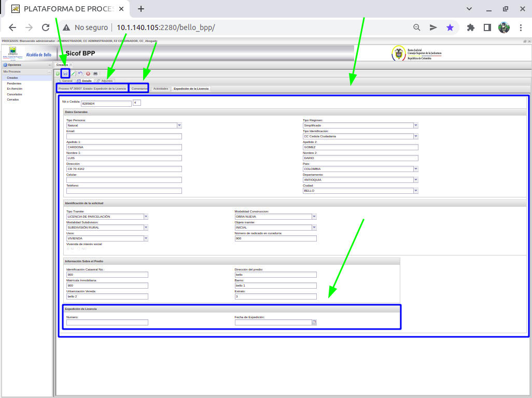Switch to the Comentarios tab
The width and height of the screenshot is (532, 398).
pyautogui.click(x=139, y=89)
